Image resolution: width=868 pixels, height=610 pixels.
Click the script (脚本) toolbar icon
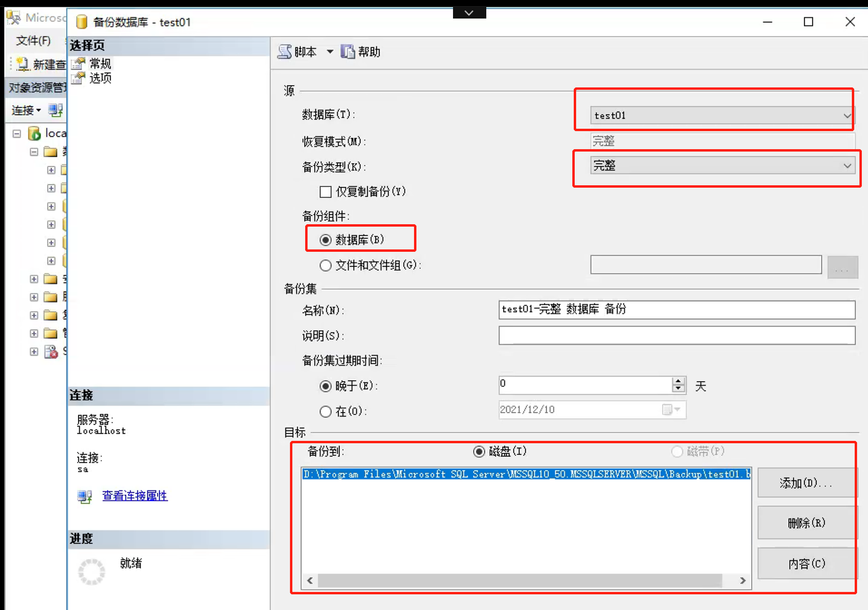point(284,51)
